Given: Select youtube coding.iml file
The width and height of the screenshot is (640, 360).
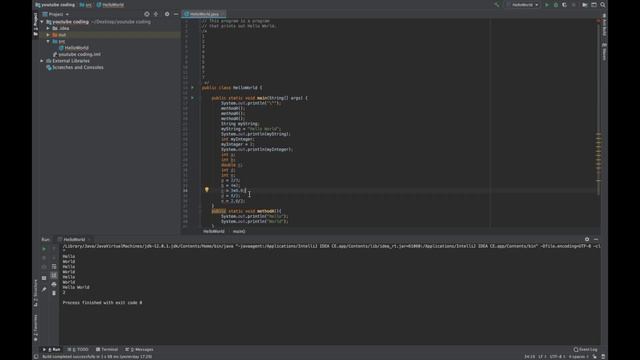Looking at the screenshot, I should [x=77, y=54].
